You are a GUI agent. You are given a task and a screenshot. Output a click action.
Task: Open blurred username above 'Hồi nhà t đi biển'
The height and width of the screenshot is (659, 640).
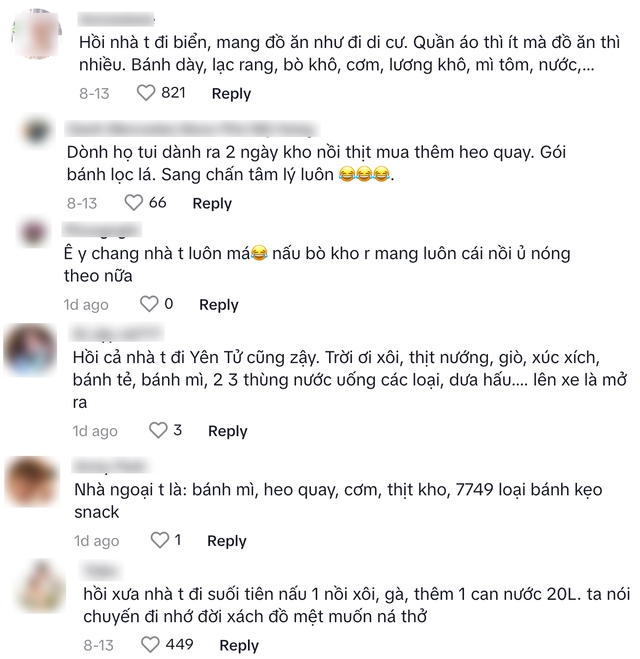116,19
